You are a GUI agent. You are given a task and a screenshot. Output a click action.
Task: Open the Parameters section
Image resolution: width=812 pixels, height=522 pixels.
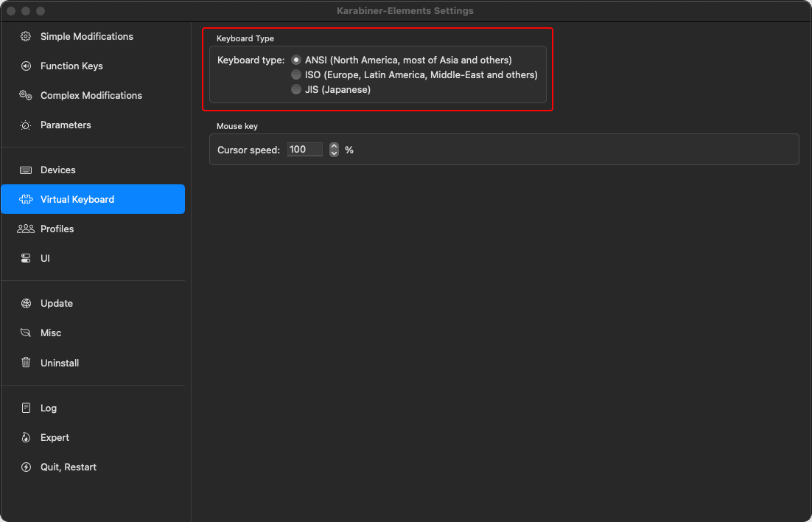click(66, 125)
